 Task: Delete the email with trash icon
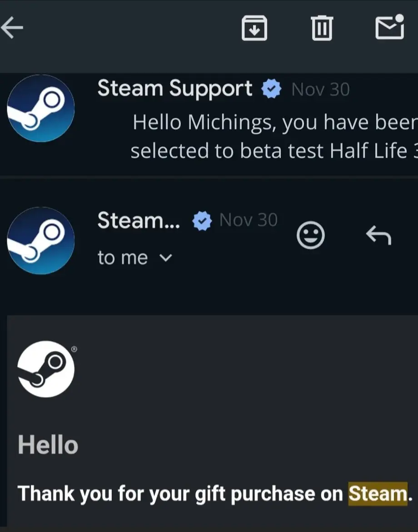[322, 28]
